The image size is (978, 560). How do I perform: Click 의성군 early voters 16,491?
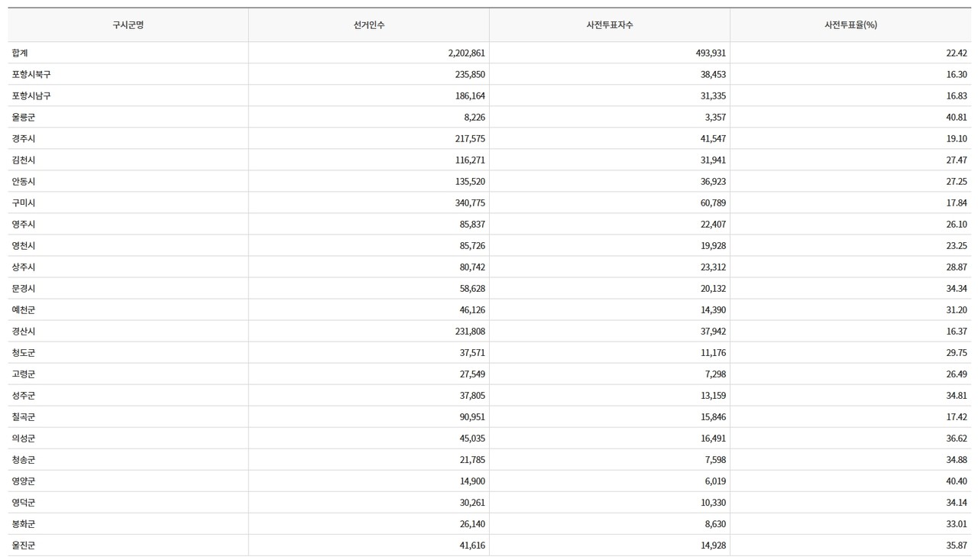point(712,438)
